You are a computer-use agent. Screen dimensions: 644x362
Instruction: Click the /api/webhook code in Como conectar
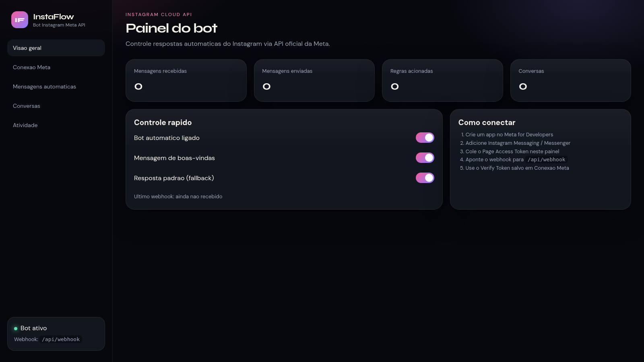click(547, 160)
